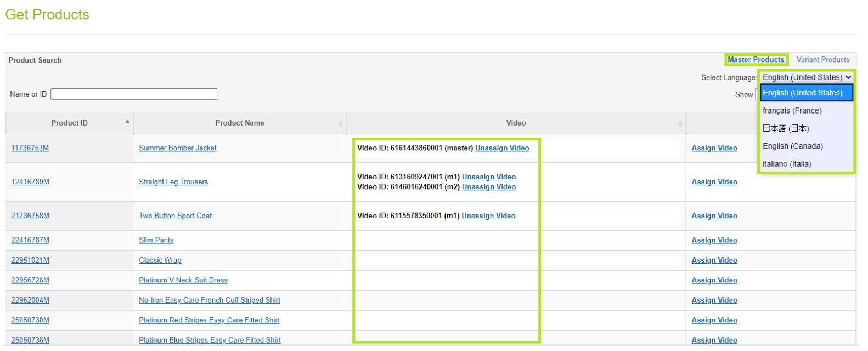Select the Japanese language option

click(785, 128)
